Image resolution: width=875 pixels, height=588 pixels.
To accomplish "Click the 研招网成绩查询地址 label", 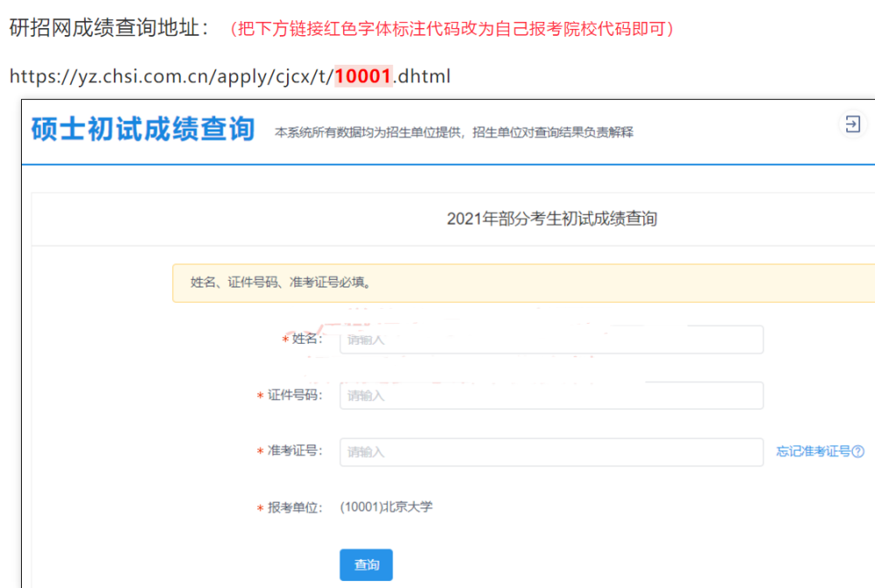I will [x=108, y=28].
